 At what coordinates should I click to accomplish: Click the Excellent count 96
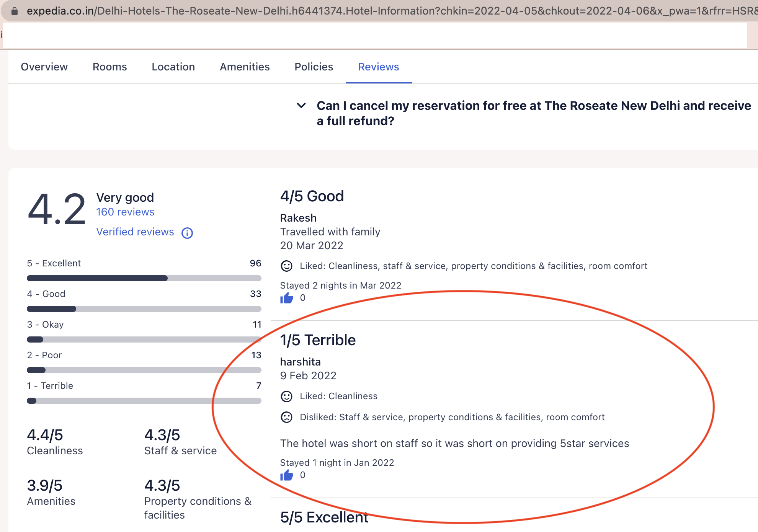pyautogui.click(x=256, y=263)
